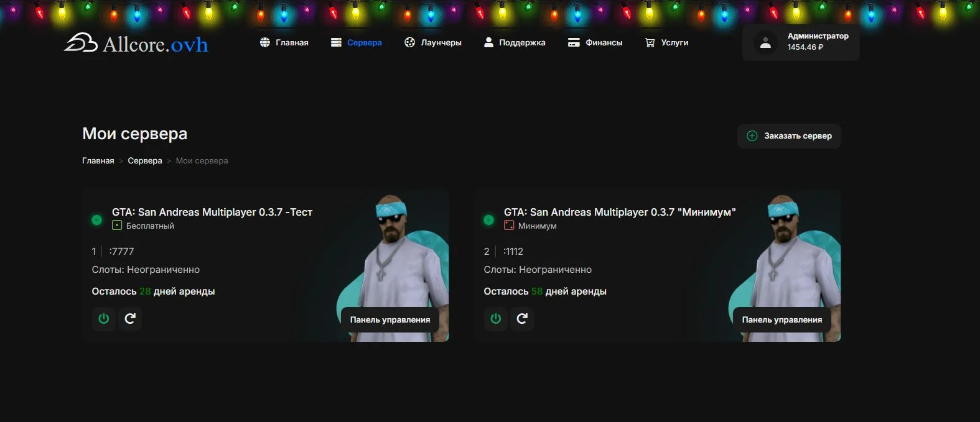Open Панель управления for the Тест server
Viewport: 980px width, 422px height.
pos(390,319)
